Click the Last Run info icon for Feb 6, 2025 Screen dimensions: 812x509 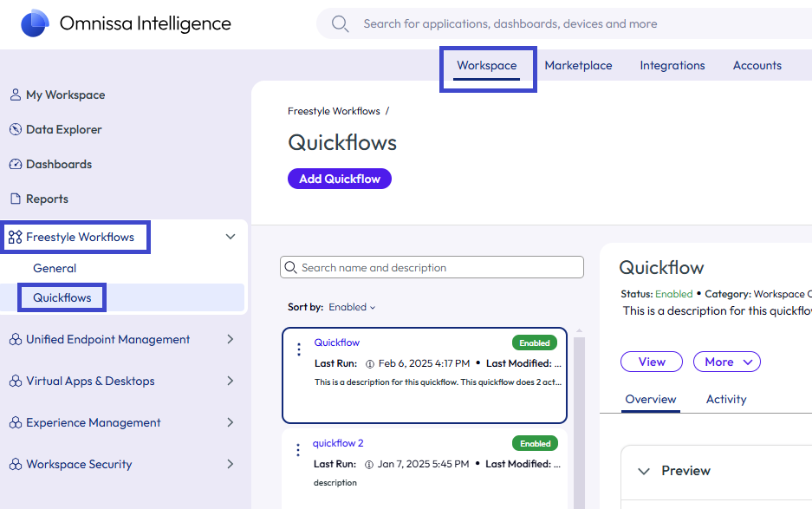370,364
